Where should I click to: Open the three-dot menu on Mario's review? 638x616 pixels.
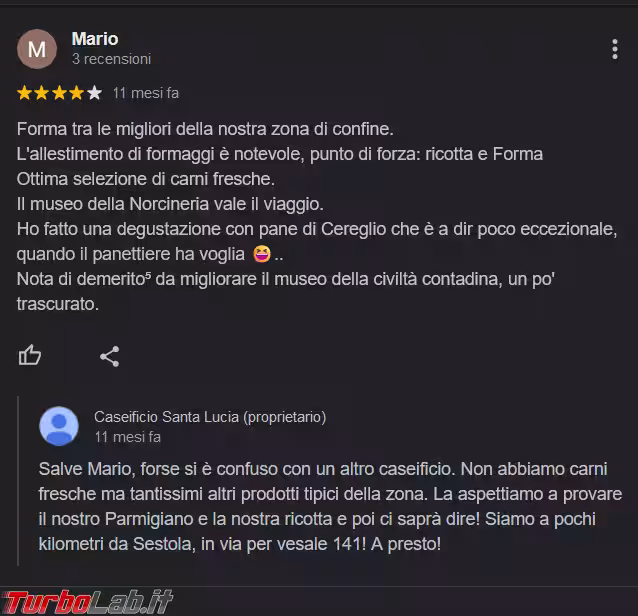615,49
